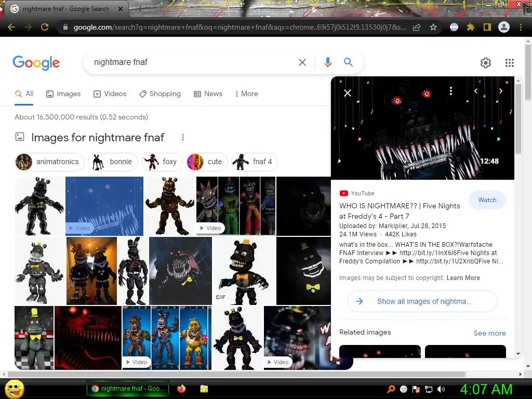Switch to the Shopping search tab
The image size is (532, 399).
pos(160,94)
